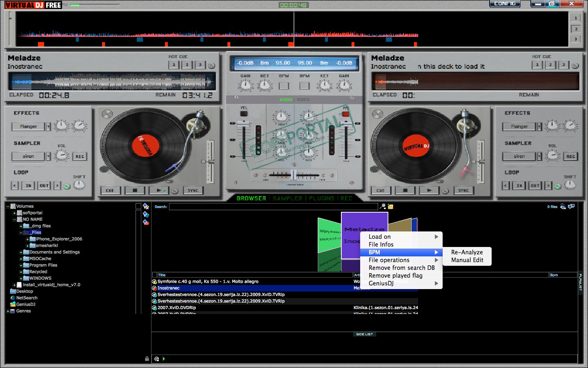Toggle the left BPM lock box

click(x=284, y=86)
